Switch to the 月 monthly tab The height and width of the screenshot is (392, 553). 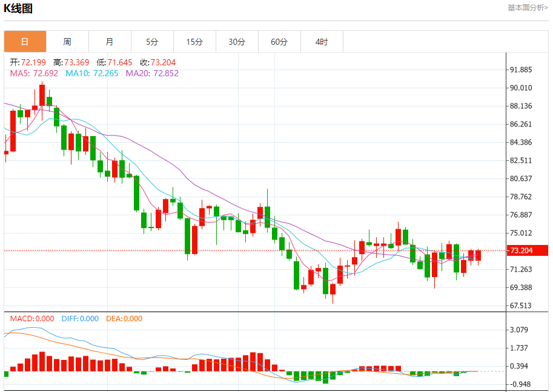pos(110,42)
